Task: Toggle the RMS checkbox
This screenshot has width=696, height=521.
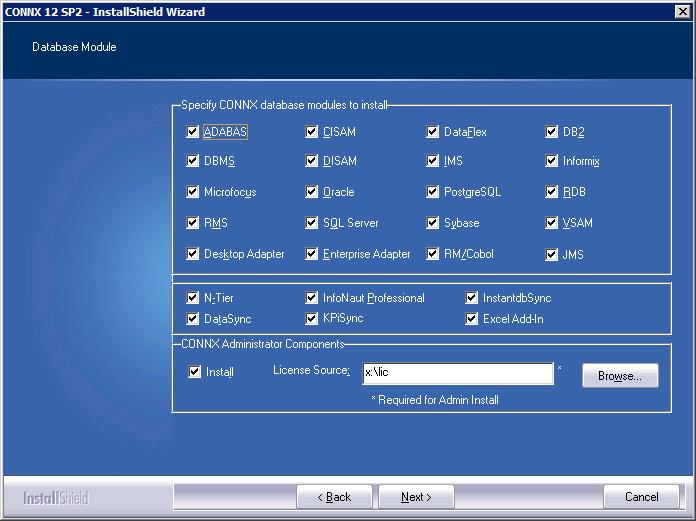Action: click(192, 222)
